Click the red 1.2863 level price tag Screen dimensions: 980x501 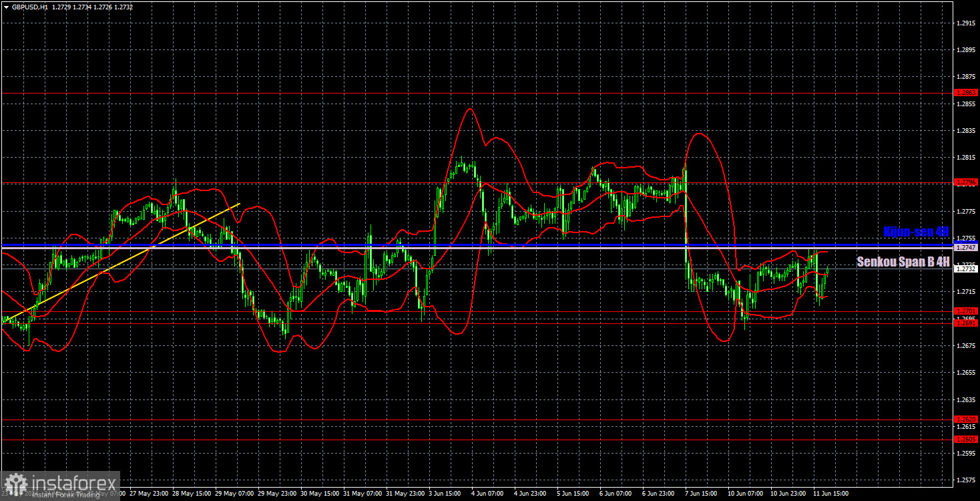966,93
